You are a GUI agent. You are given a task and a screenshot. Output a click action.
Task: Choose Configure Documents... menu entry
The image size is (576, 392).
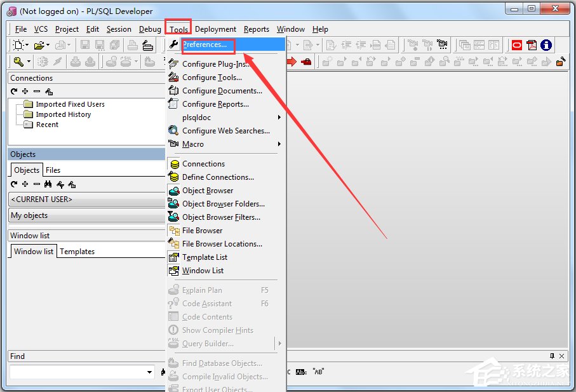(226, 91)
